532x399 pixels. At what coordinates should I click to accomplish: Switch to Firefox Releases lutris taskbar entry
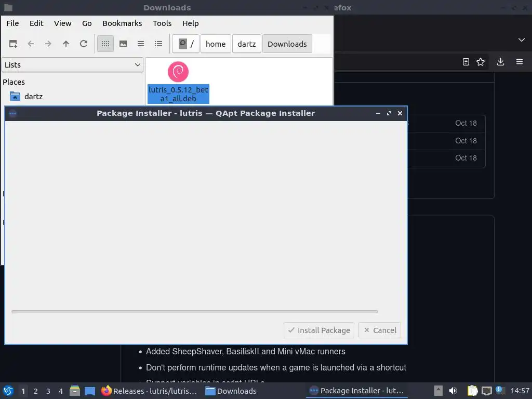(149, 391)
